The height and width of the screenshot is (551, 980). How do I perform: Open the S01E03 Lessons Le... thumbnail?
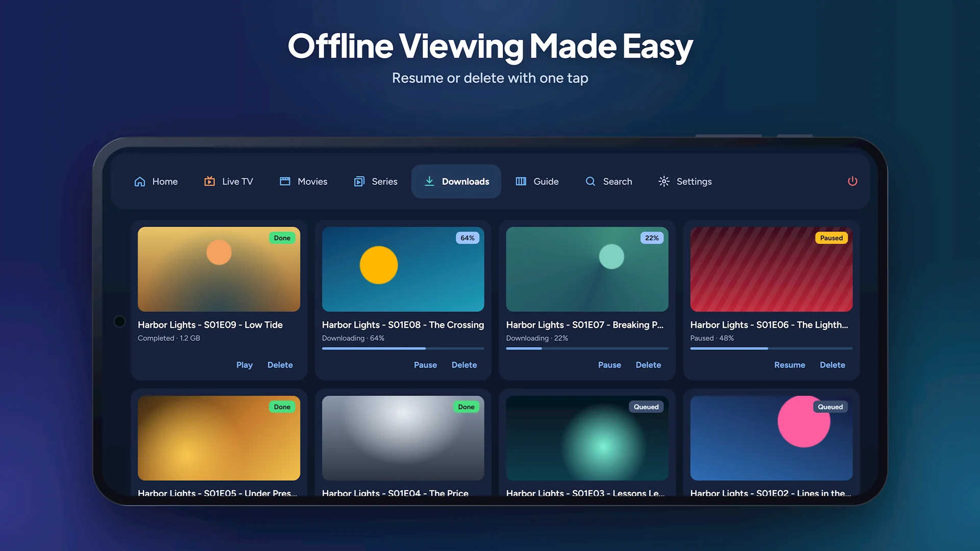587,438
